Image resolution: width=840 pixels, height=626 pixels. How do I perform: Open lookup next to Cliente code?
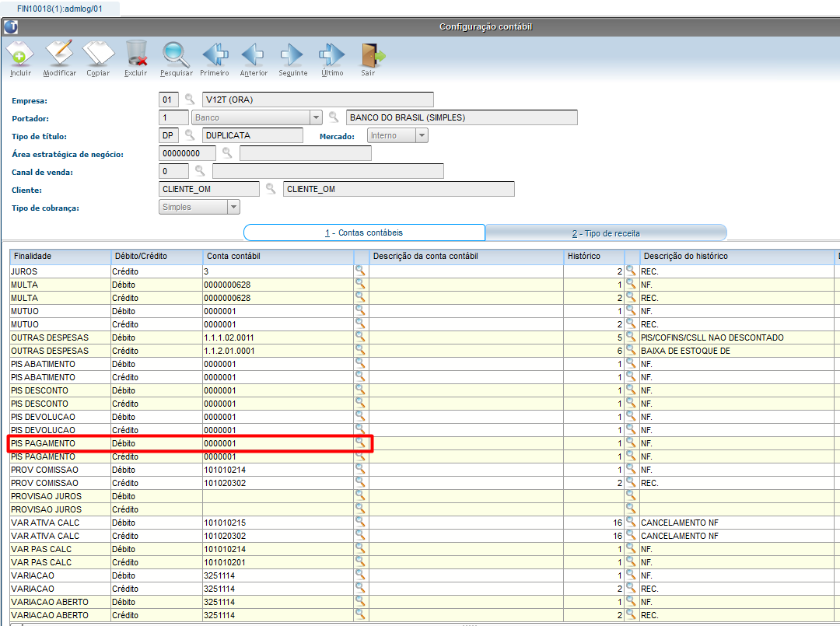[x=271, y=188]
